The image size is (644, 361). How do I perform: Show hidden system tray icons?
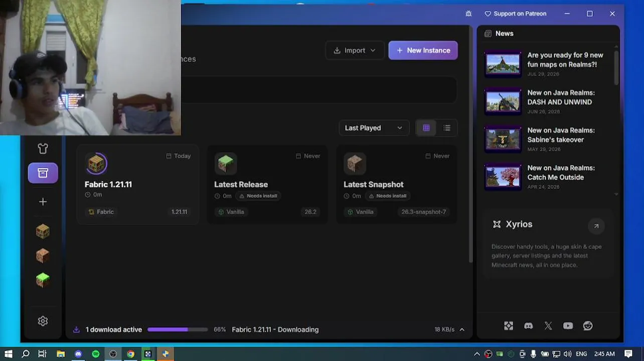pos(477,354)
